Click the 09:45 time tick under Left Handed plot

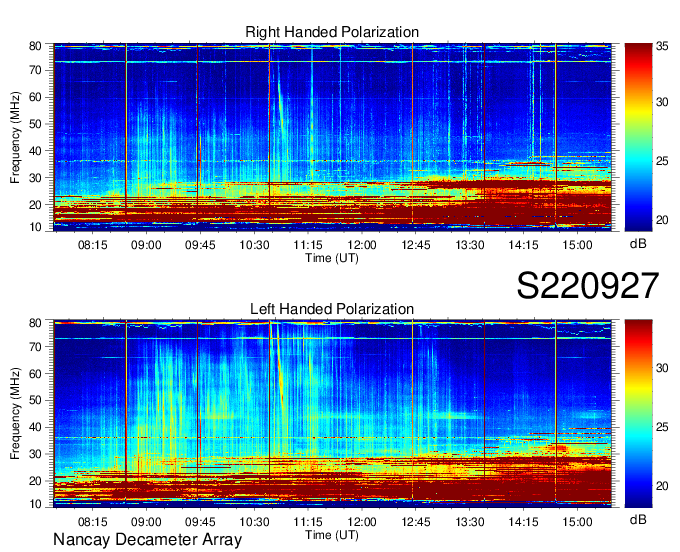pyautogui.click(x=200, y=521)
